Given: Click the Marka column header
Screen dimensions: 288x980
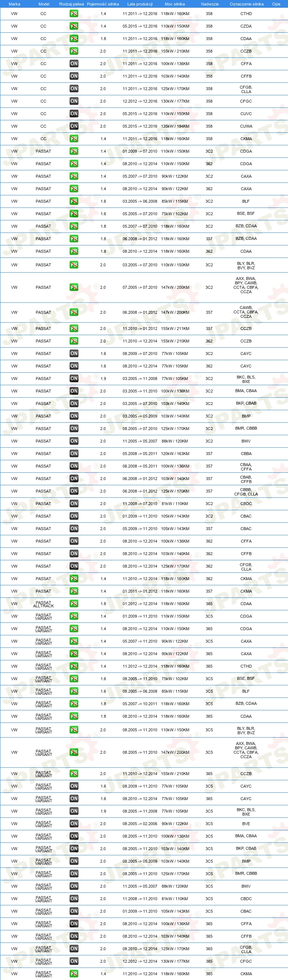Looking at the screenshot, I should [x=14, y=4].
